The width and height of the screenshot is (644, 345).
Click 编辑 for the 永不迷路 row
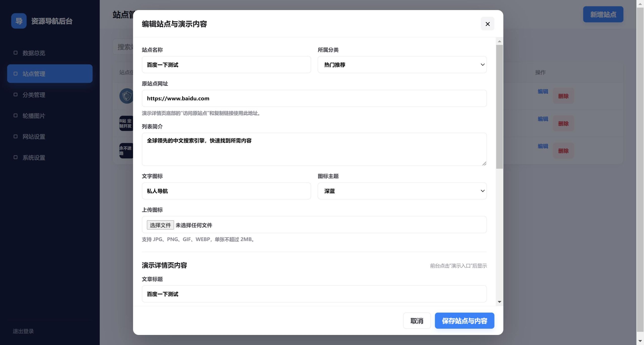click(x=543, y=146)
